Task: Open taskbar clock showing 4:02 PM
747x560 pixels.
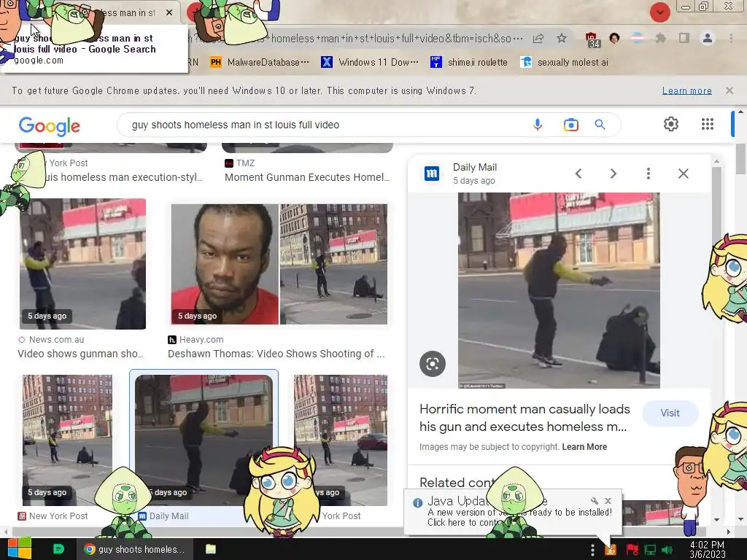Action: pyautogui.click(x=707, y=549)
